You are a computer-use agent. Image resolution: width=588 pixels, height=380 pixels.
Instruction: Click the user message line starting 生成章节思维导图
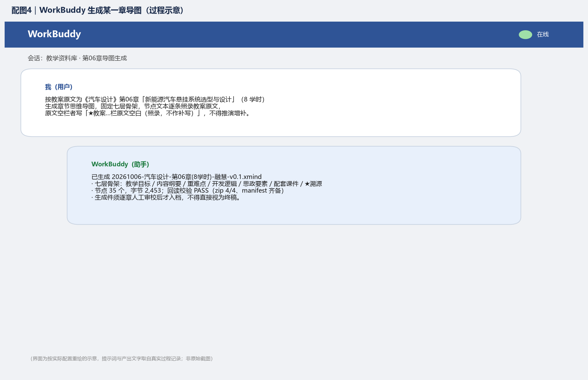(x=133, y=106)
